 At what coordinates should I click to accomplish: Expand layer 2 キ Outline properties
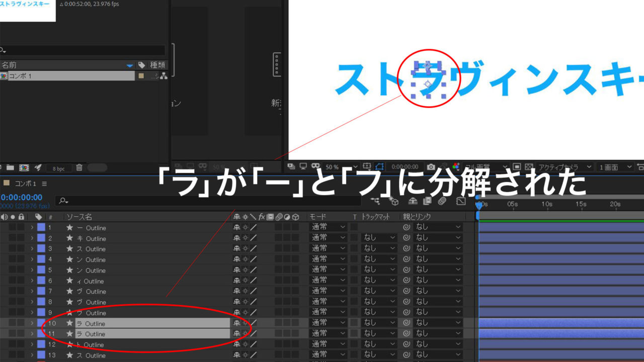32,238
